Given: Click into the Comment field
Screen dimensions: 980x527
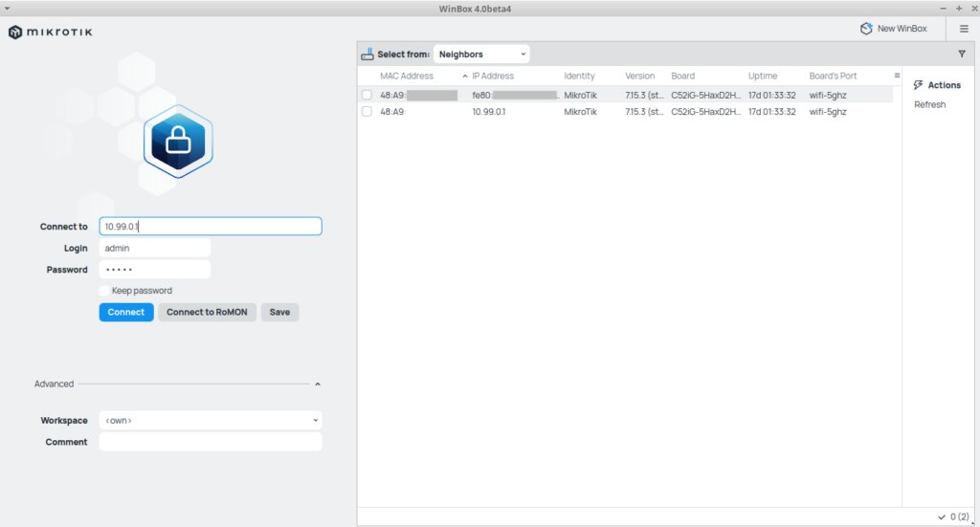Looking at the screenshot, I should coord(211,442).
